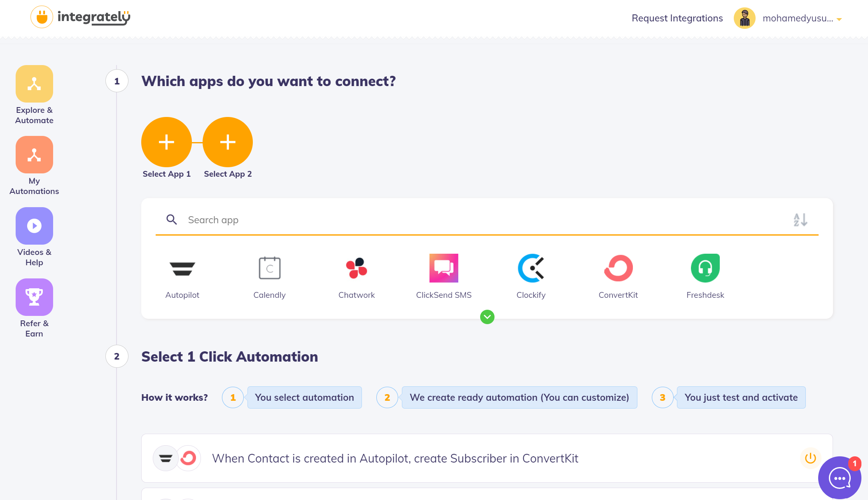Toggle the A-Z sort order icon
This screenshot has height=500, width=868.
click(800, 220)
